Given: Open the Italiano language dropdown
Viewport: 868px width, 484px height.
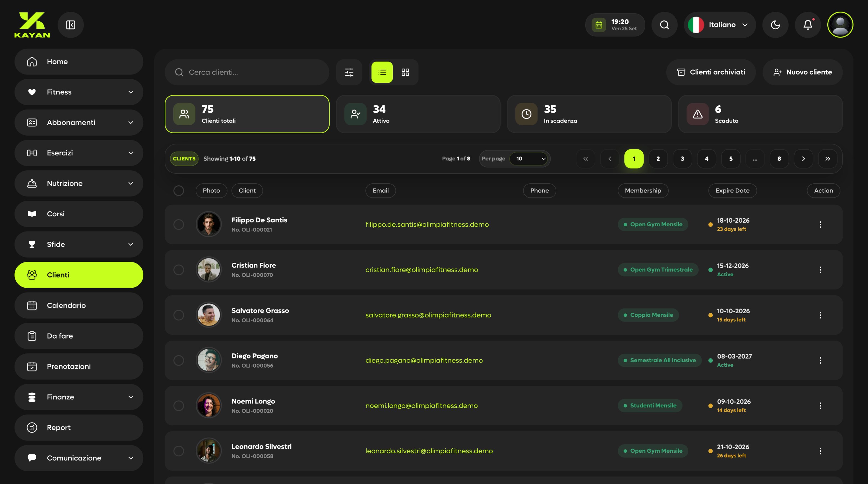Looking at the screenshot, I should tap(720, 25).
